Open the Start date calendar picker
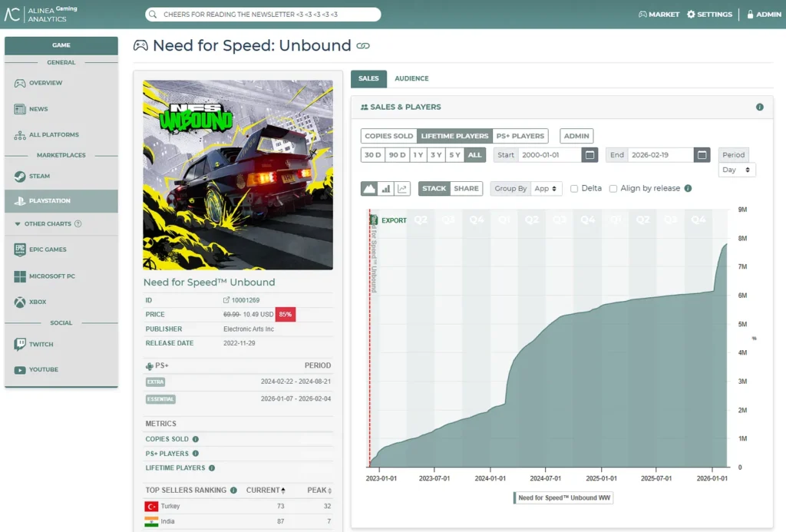Image resolution: width=786 pixels, height=532 pixels. [589, 155]
